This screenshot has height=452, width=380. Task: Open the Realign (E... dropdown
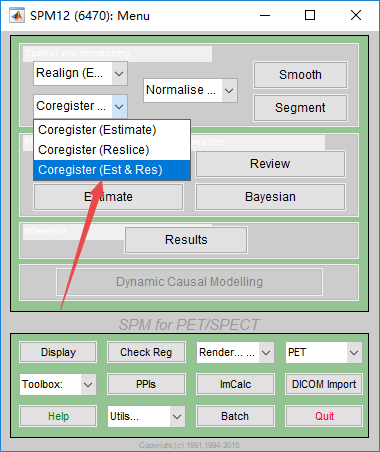[x=80, y=73]
